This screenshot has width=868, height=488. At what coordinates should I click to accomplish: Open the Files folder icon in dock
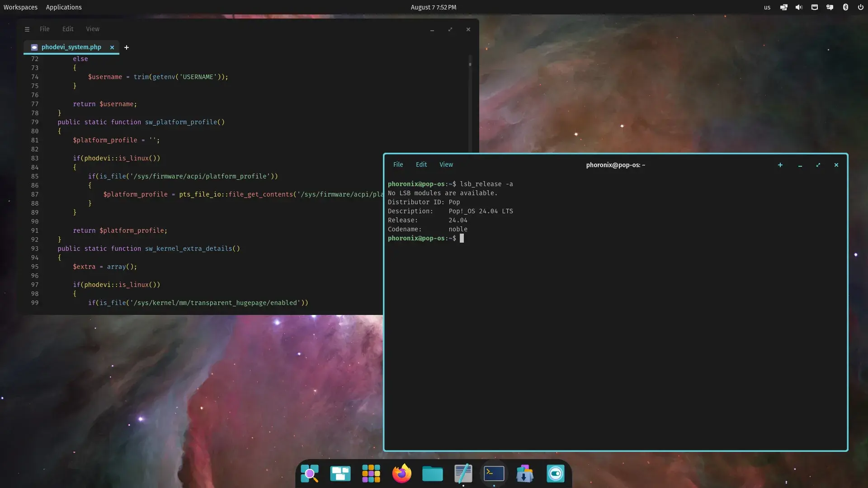(x=433, y=474)
